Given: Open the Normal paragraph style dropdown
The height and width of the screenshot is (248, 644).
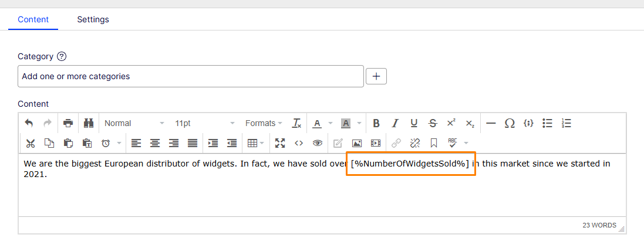Looking at the screenshot, I should [x=134, y=123].
